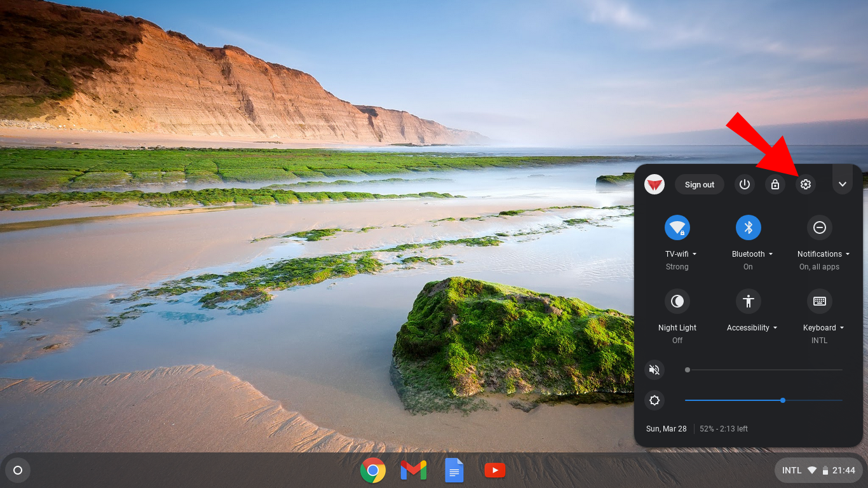Image resolution: width=868 pixels, height=488 pixels.
Task: Launch YouTube from the shelf
Action: point(495,470)
